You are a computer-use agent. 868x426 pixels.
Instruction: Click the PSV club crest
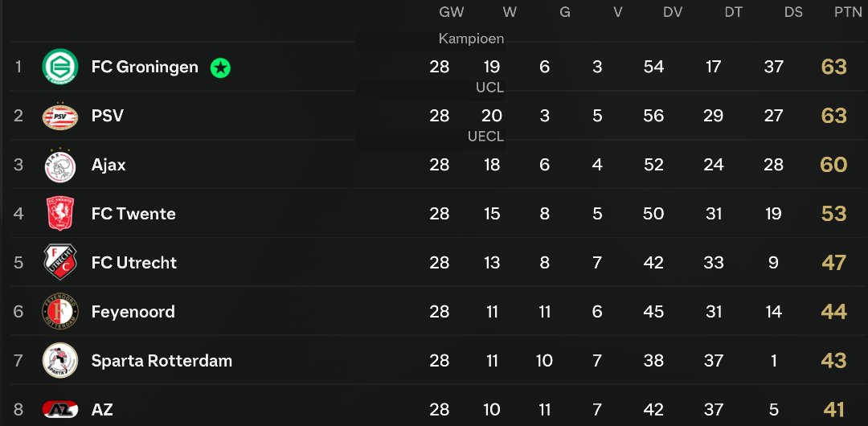pyautogui.click(x=59, y=116)
